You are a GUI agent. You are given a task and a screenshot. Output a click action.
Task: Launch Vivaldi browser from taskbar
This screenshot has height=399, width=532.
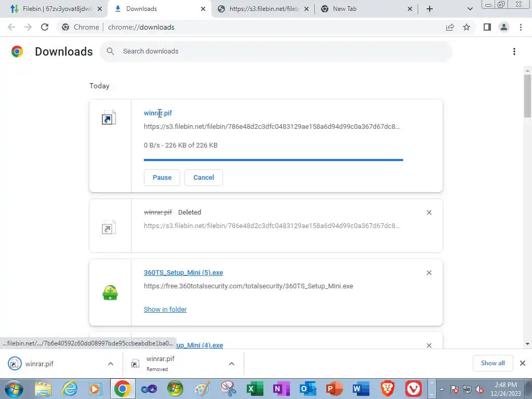(x=414, y=389)
